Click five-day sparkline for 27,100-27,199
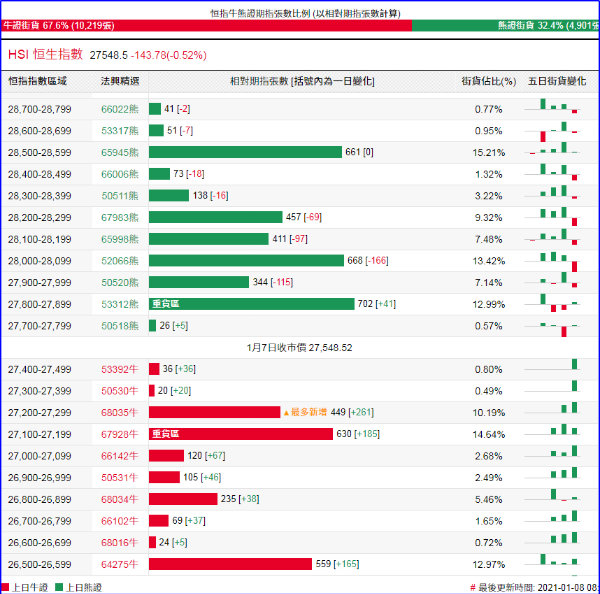Image resolution: width=600 pixels, height=594 pixels. [x=552, y=430]
